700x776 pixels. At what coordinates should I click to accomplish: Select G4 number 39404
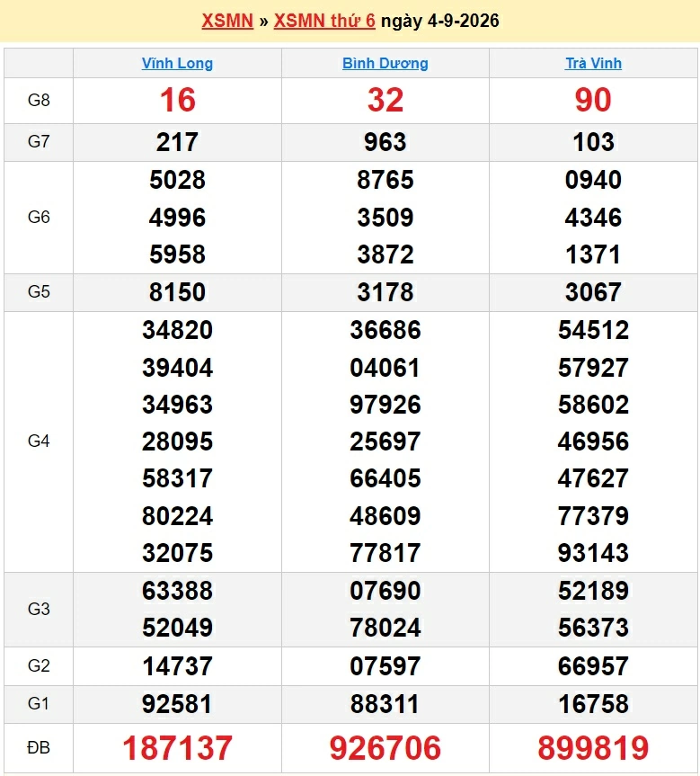(178, 368)
